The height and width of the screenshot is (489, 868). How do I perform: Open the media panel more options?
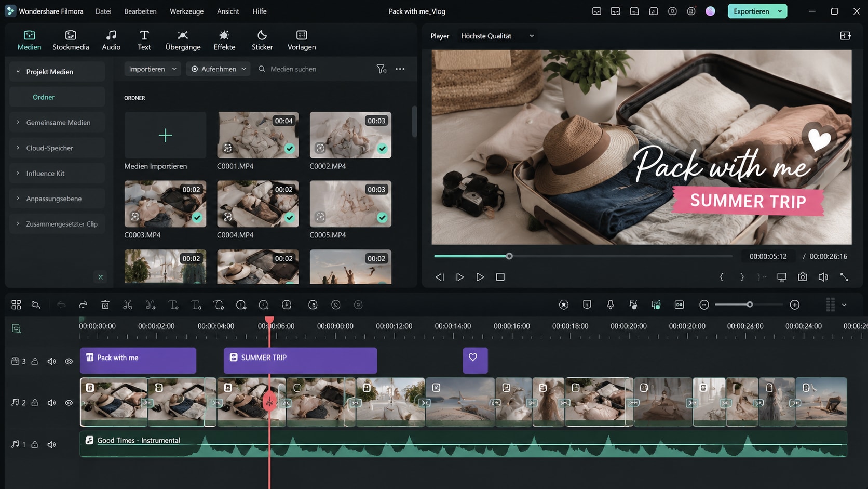pos(400,69)
